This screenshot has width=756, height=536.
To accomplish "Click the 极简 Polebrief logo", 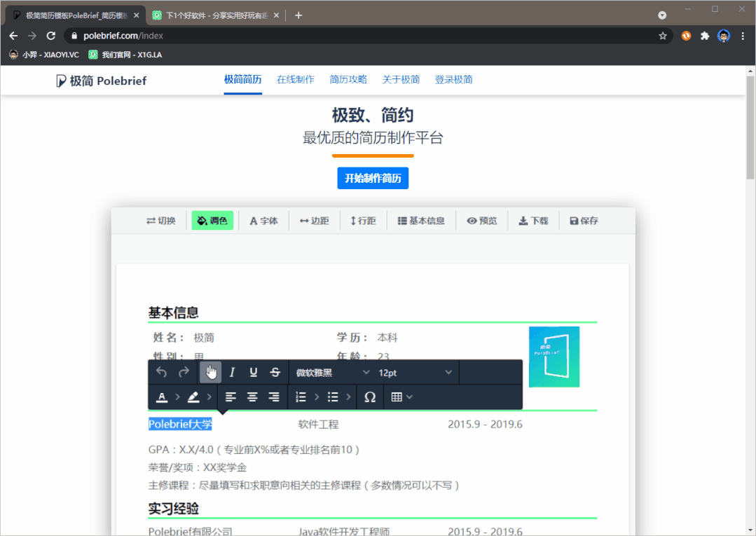I will coord(102,81).
